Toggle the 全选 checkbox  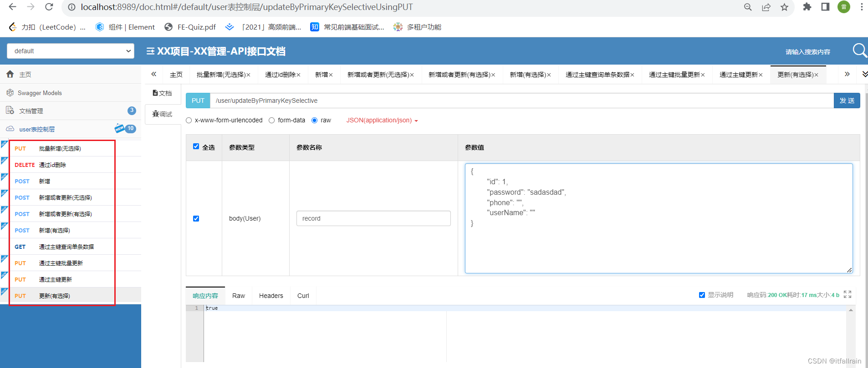click(196, 146)
